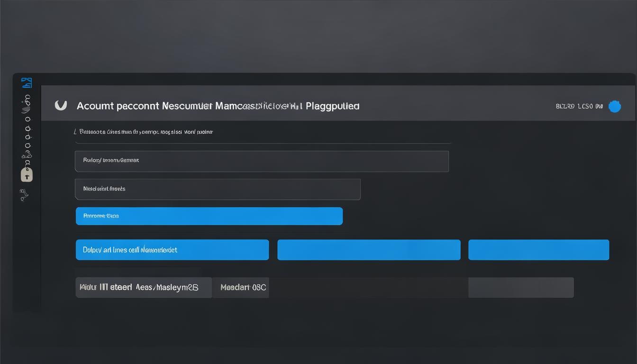Image resolution: width=637 pixels, height=364 pixels.
Task: Click the padlock icon in the sidebar
Action: (x=27, y=174)
